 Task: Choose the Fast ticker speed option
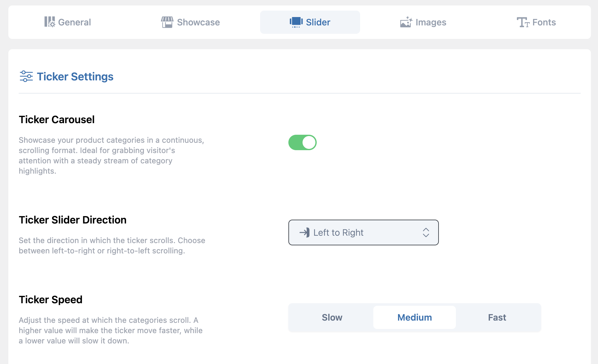(x=497, y=317)
